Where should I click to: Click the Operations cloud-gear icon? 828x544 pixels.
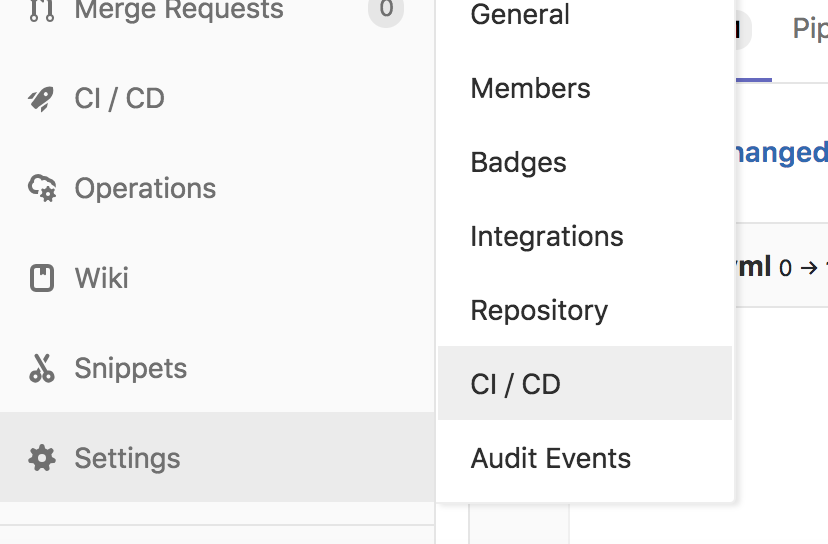[42, 188]
